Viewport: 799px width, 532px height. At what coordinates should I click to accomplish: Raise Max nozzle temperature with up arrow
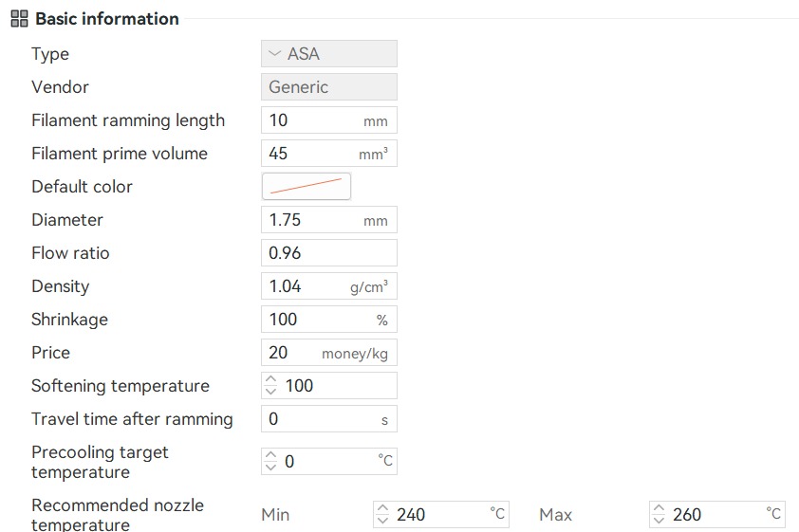pos(659,508)
